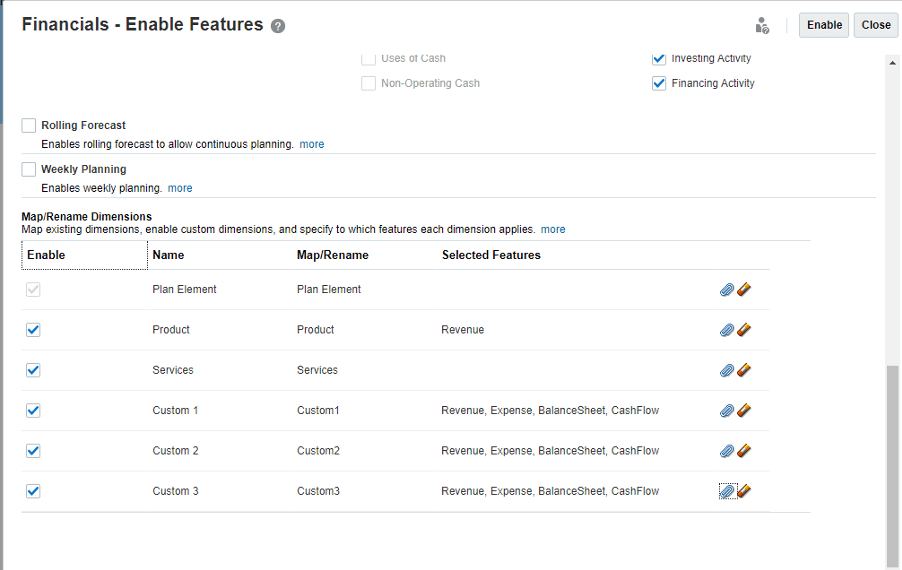
Task: Click the paperclip icon in Product row
Action: point(727,330)
